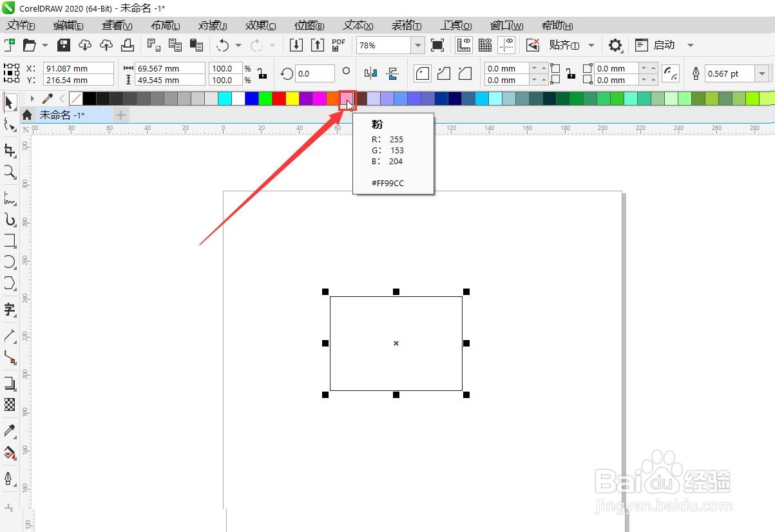This screenshot has height=532, width=775.
Task: Expand the Snap To dropdown
Action: point(591,45)
